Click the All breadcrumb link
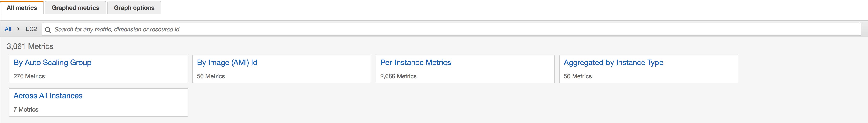 coord(7,29)
